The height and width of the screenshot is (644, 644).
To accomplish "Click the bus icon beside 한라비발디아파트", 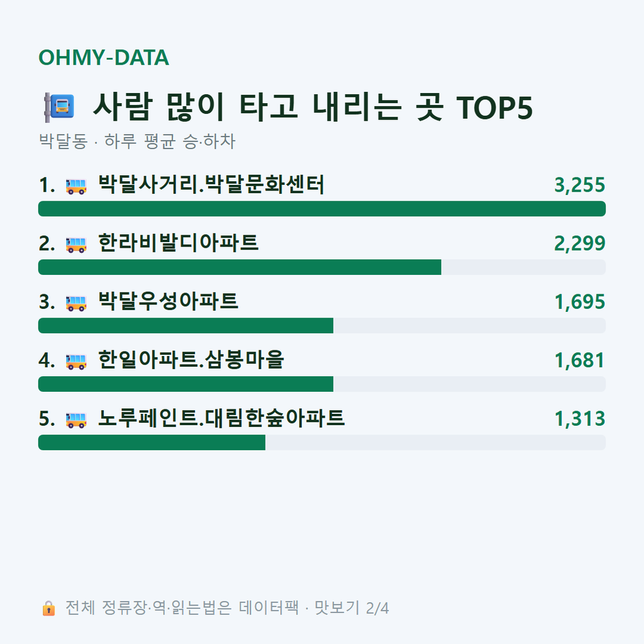I will coord(76,245).
